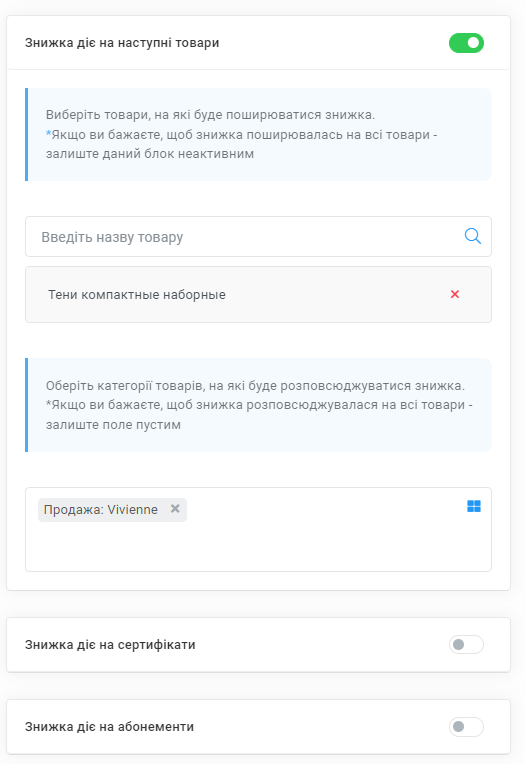The image size is (525, 764).
Task: Focus the Введіть назву товару search field
Action: coord(258,237)
